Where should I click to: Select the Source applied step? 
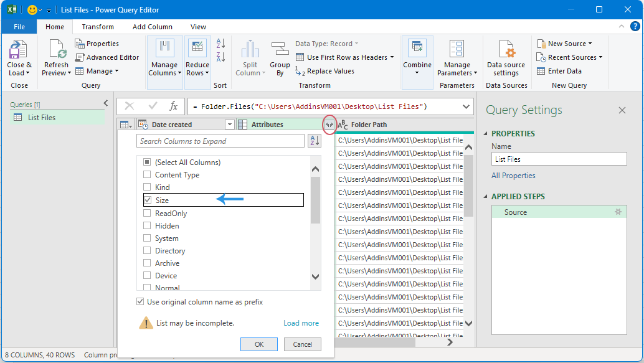point(559,212)
